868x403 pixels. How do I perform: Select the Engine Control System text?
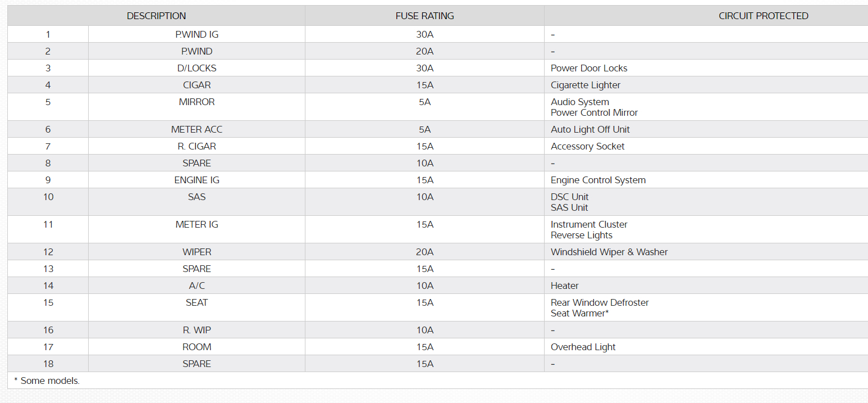[598, 180]
